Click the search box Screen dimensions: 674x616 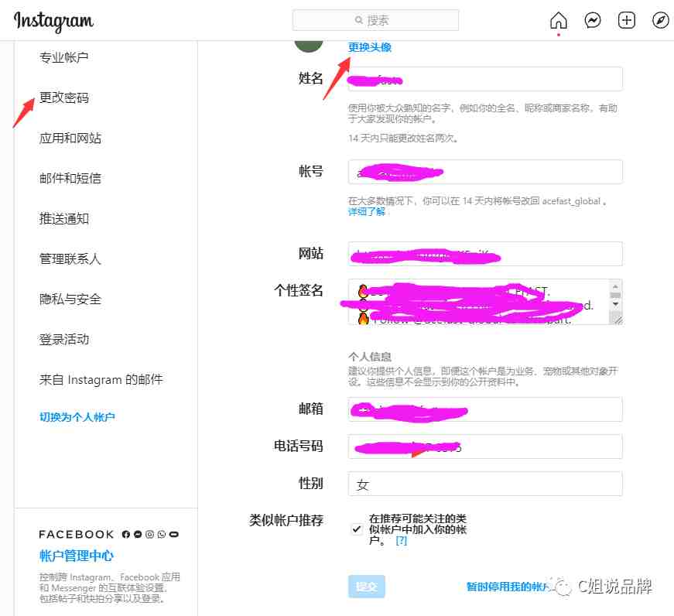(375, 20)
